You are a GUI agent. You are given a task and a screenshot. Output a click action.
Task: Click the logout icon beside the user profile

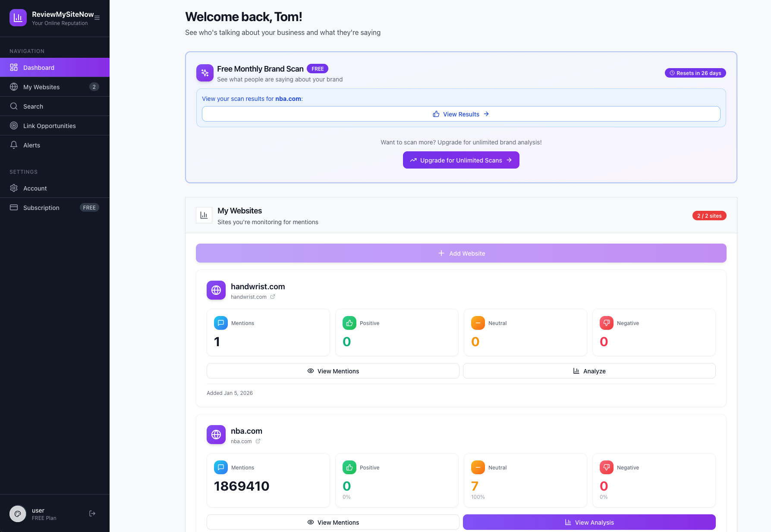pyautogui.click(x=92, y=513)
